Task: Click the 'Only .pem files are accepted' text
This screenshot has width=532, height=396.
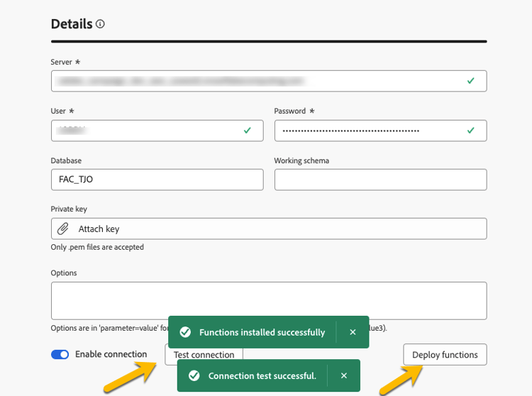Action: [97, 247]
